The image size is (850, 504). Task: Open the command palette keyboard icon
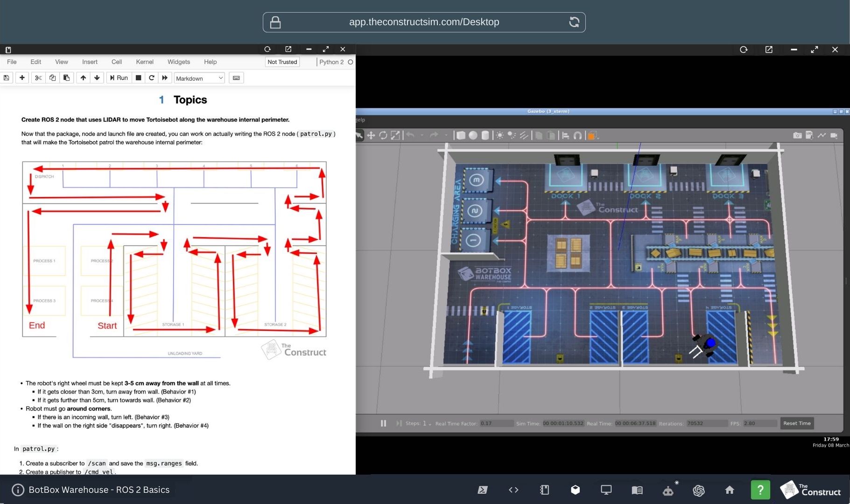click(236, 78)
